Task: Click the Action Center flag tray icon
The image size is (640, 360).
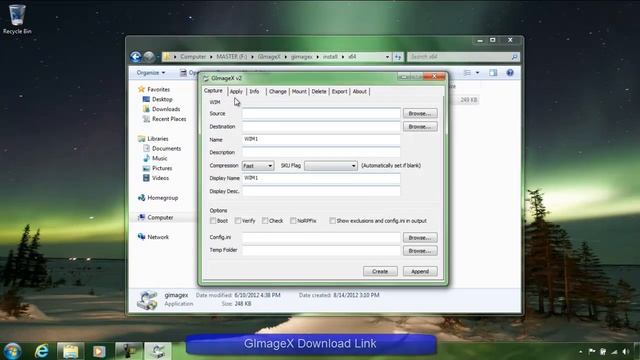Action: click(592, 351)
